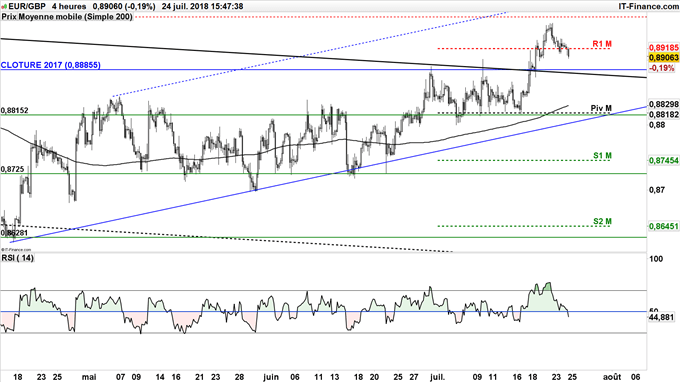Screen dimensions: 680x382
Task: Click the -0,19% change tag
Action: pyautogui.click(x=662, y=68)
